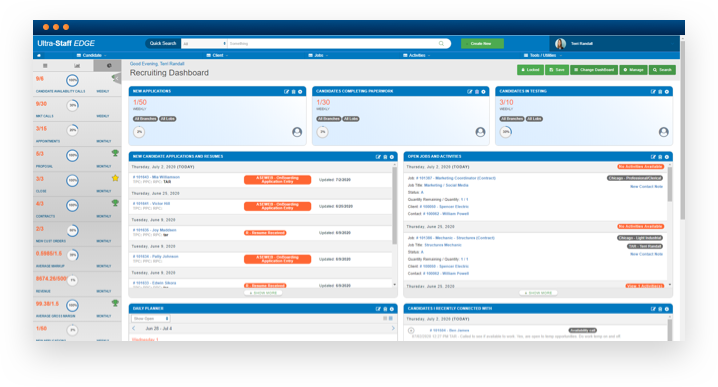The width and height of the screenshot is (718, 387).
Task: Open the Candidate menu
Action: [x=92, y=55]
